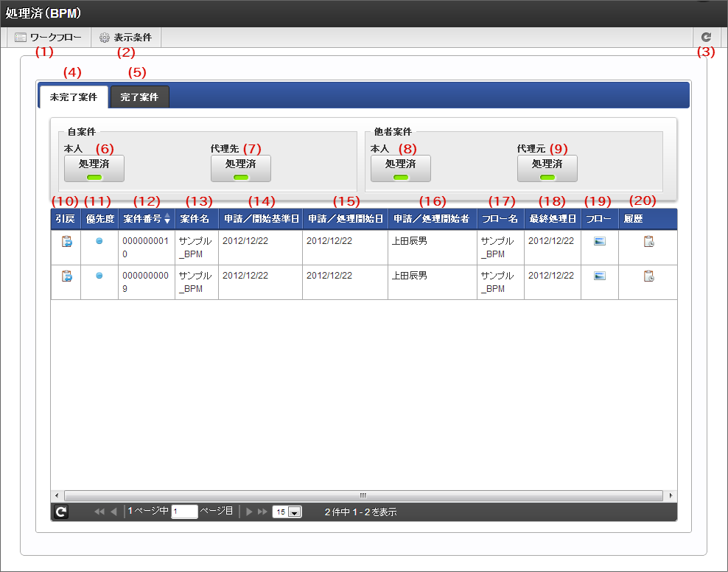
Task: Select case number 0000000009 cell
Action: click(147, 282)
